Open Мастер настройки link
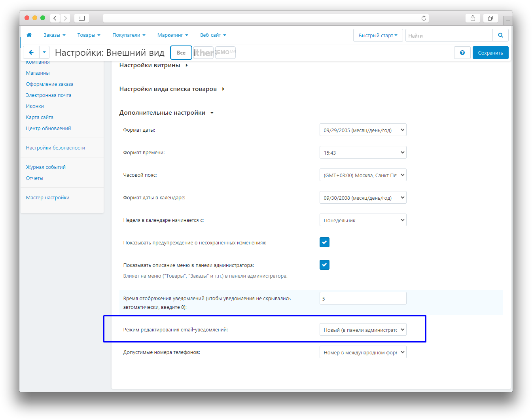This screenshot has height=420, width=532. [x=48, y=198]
